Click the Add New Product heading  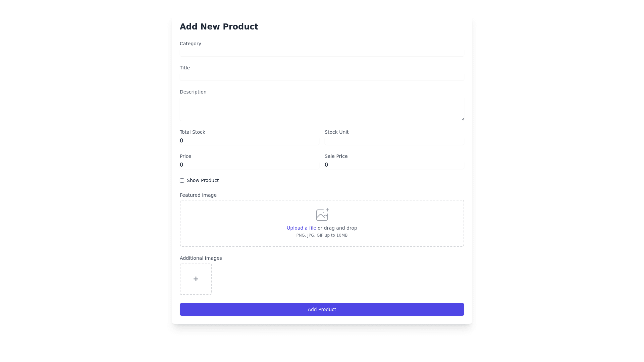tap(219, 27)
